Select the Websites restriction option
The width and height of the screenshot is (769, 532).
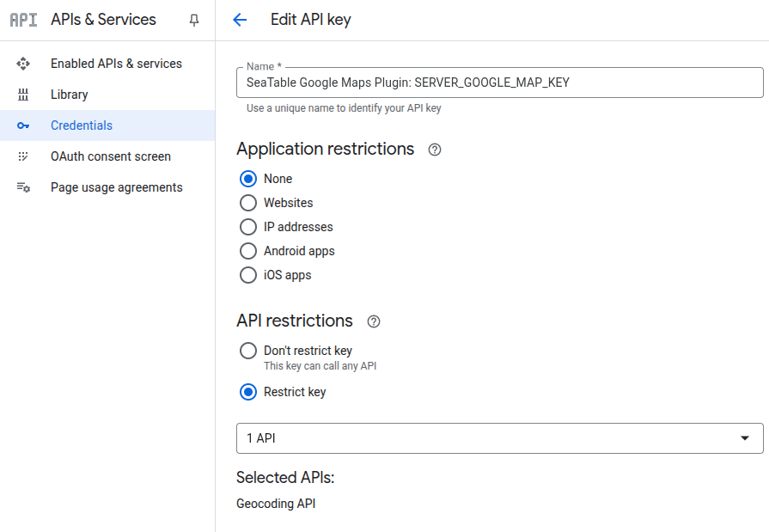point(248,203)
